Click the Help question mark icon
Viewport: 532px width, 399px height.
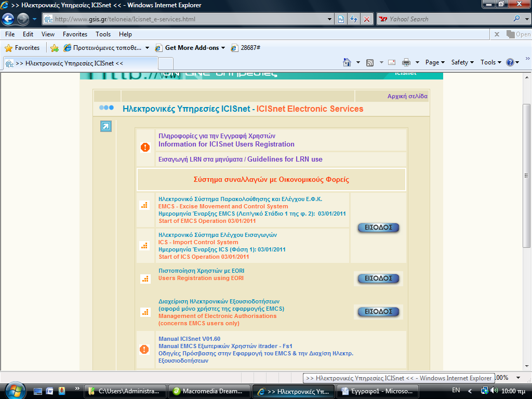pos(510,62)
